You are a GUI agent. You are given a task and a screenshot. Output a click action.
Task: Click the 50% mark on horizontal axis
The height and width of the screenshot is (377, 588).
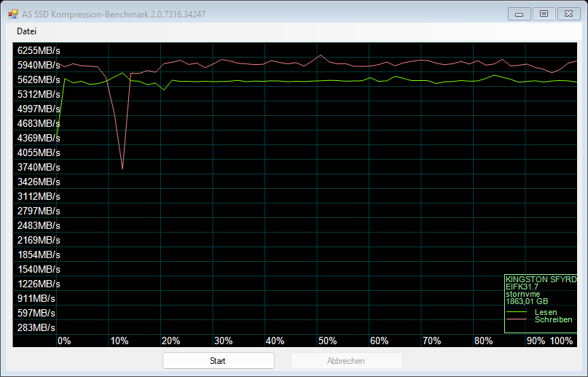coord(327,341)
